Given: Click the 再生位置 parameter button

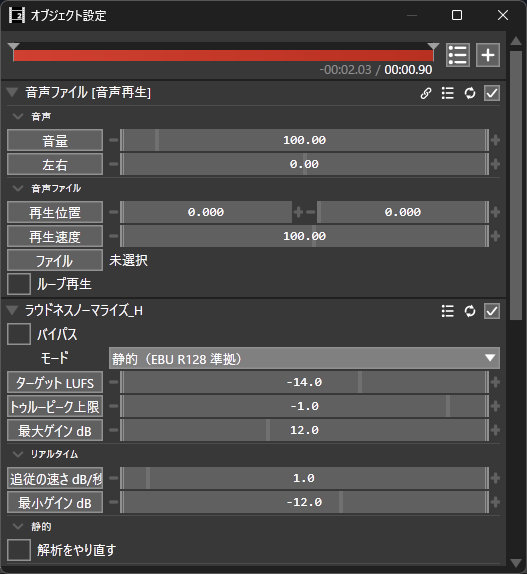Looking at the screenshot, I should [55, 212].
